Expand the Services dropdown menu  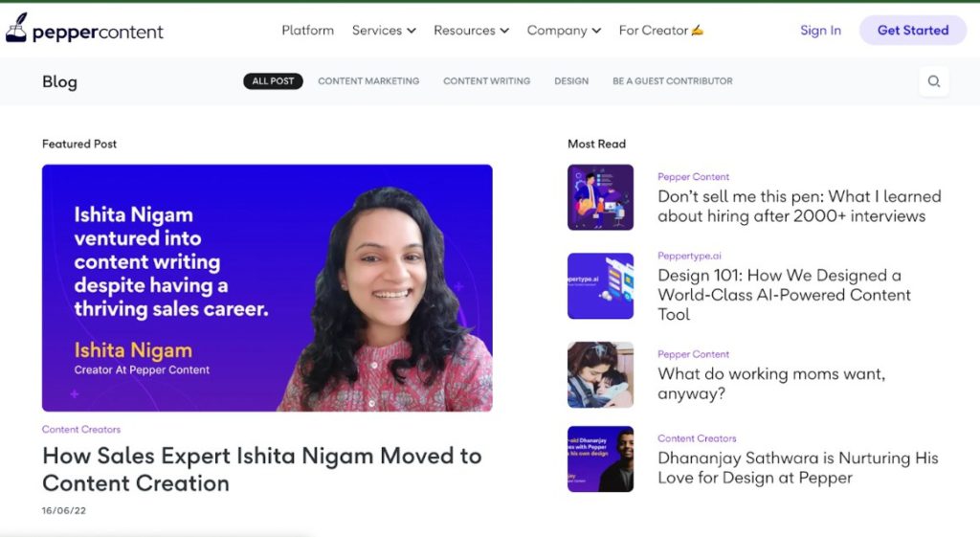click(x=384, y=31)
